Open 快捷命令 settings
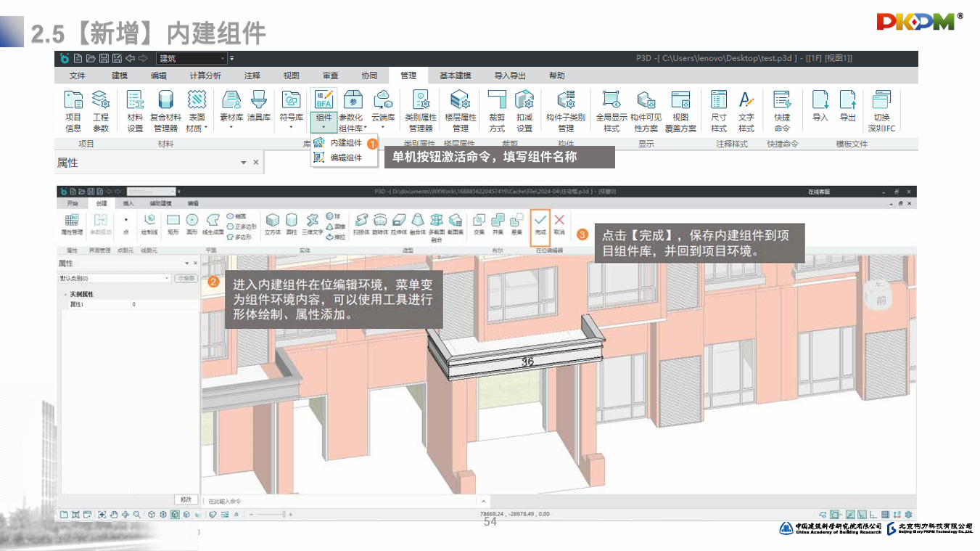This screenshot has height=551, width=980. tap(782, 111)
